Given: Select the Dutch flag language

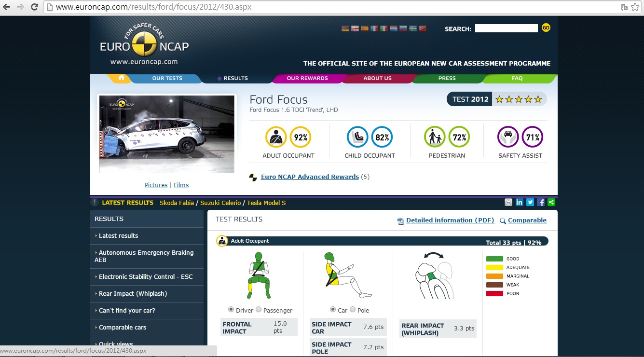Looking at the screenshot, I should tap(394, 28).
